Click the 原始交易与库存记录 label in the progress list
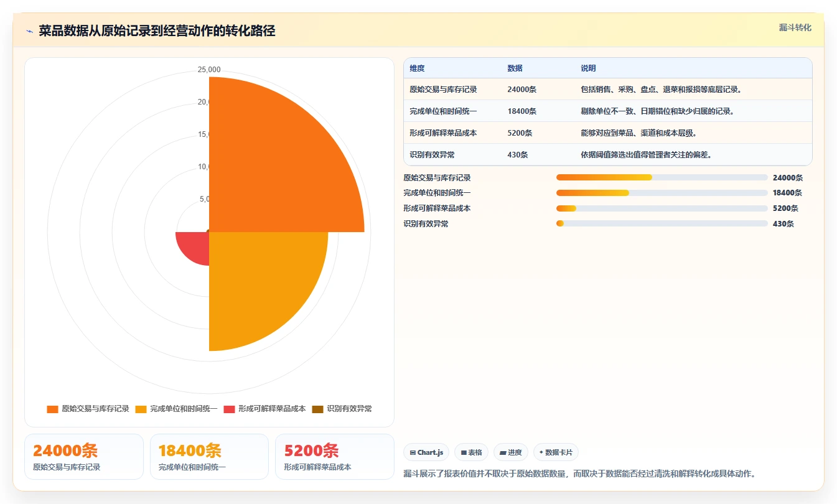This screenshot has height=504, width=837. coord(437,177)
